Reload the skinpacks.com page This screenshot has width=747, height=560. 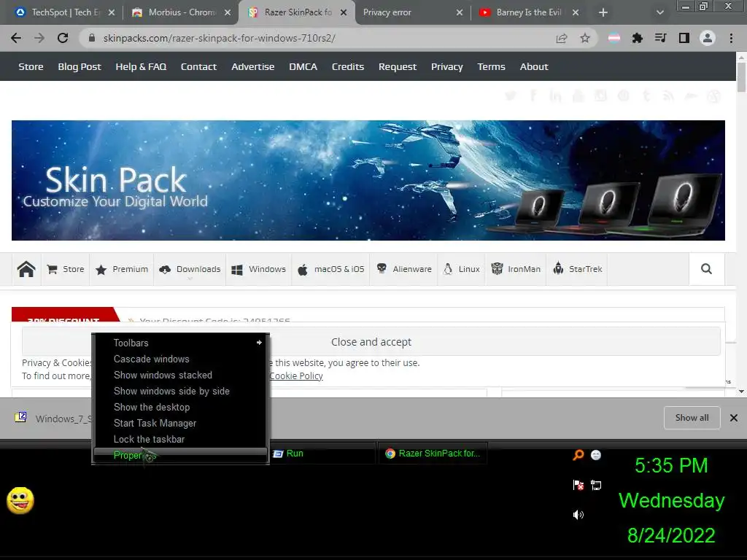click(x=63, y=38)
